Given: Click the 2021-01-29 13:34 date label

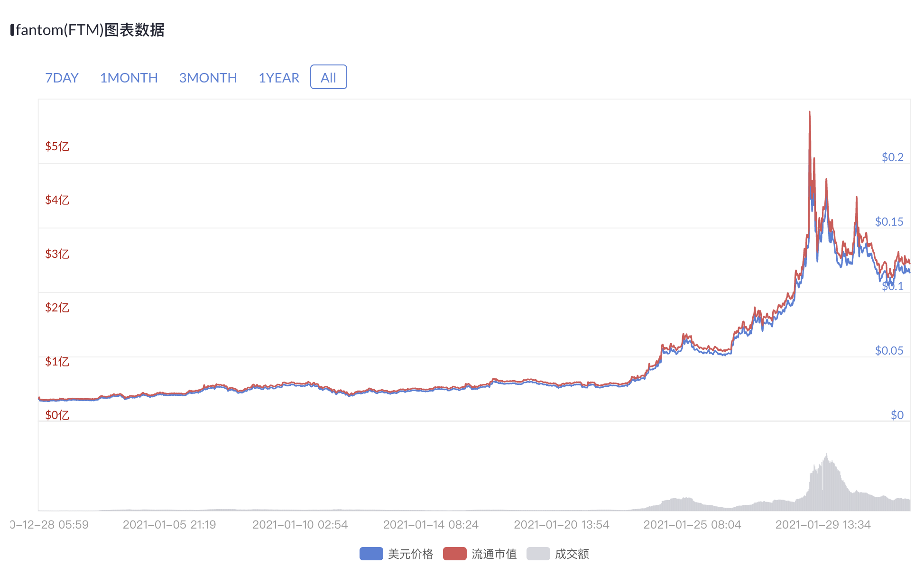Looking at the screenshot, I should pyautogui.click(x=823, y=525).
